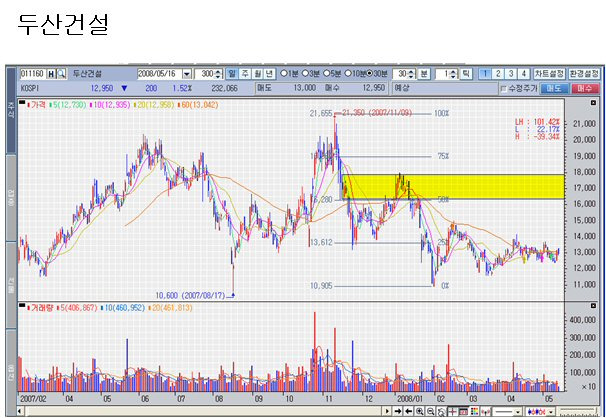Select the pointer hand tool in bottom toolbar
Screen dimensions: 606x418
(441, 412)
